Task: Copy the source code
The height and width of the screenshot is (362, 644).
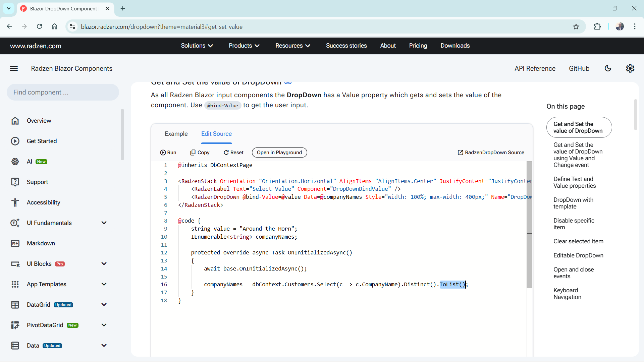Action: pyautogui.click(x=200, y=153)
